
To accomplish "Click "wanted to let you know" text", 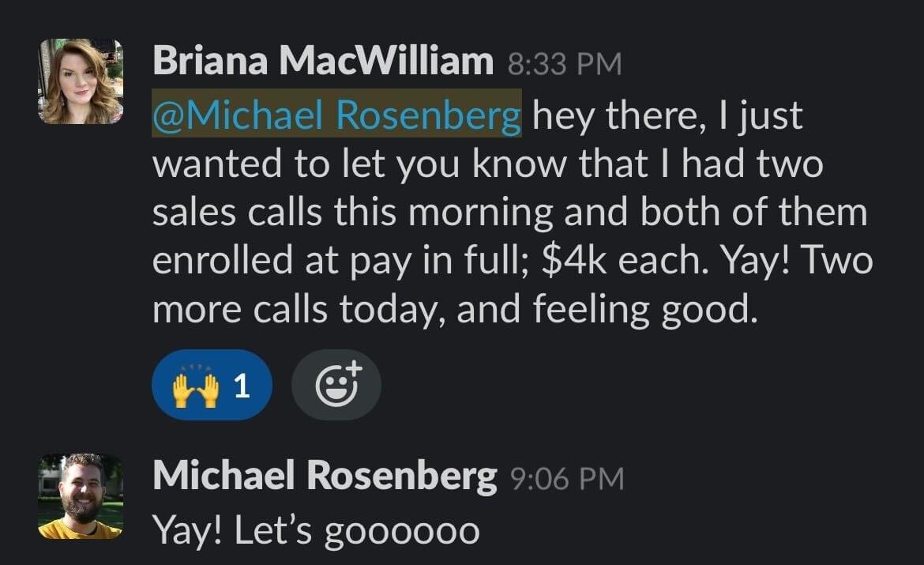I will tap(359, 164).
